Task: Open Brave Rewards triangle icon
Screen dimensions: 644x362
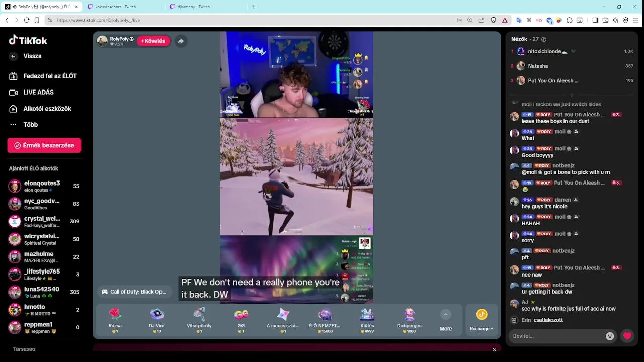Action: coord(505,20)
